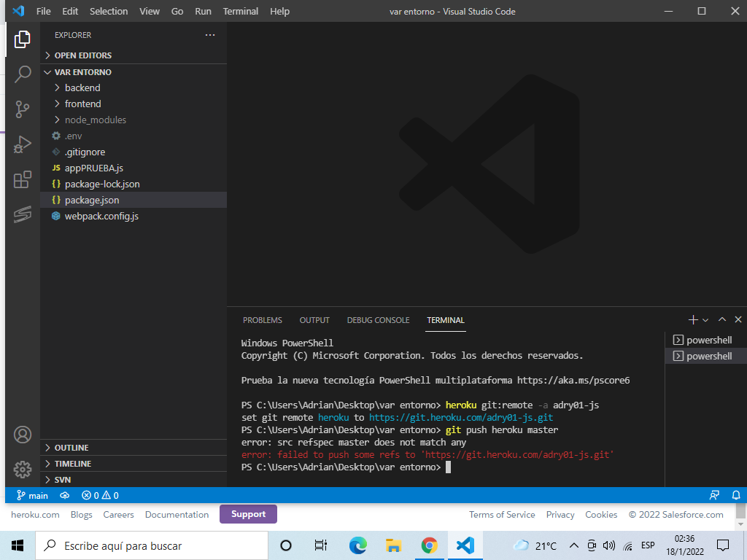Show hidden system tray icons
Screen dimensions: 747x560
tap(574, 545)
